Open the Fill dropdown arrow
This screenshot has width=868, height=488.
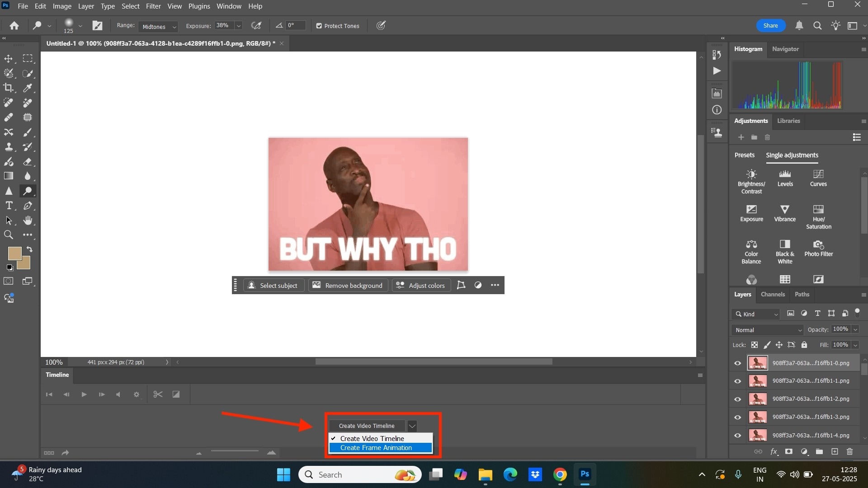coord(855,345)
